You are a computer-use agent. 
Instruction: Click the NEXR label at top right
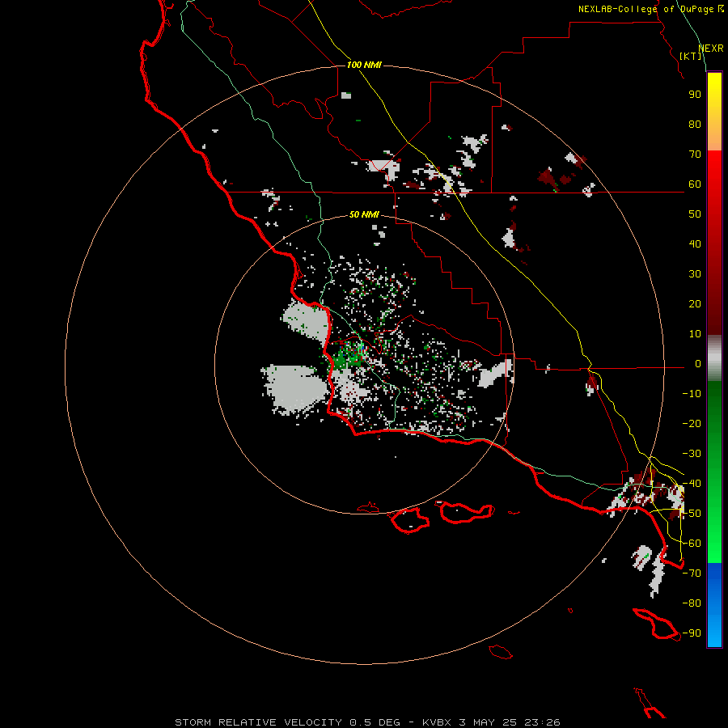click(711, 49)
